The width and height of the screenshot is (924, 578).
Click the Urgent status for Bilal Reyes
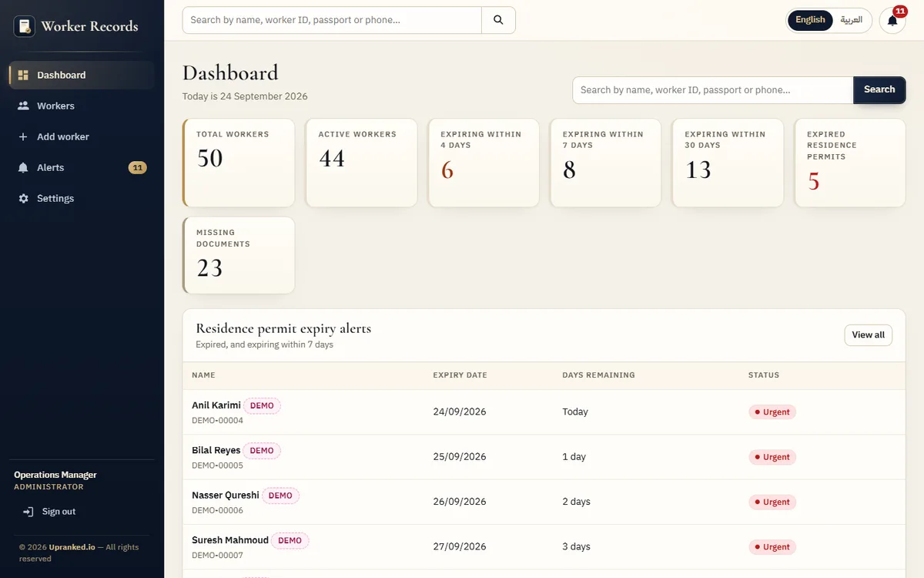[772, 457]
